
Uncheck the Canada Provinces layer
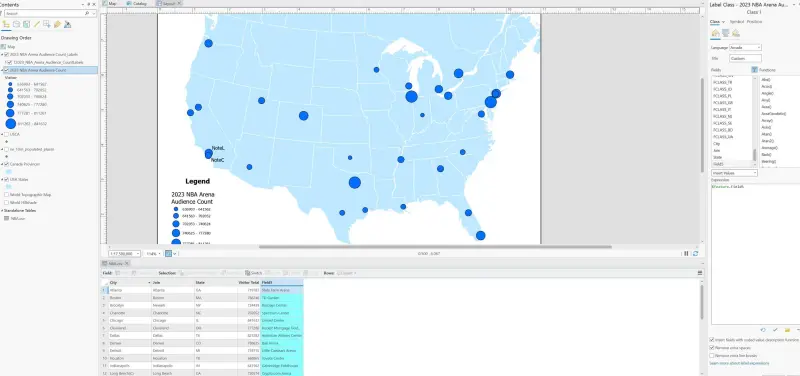click(6, 164)
